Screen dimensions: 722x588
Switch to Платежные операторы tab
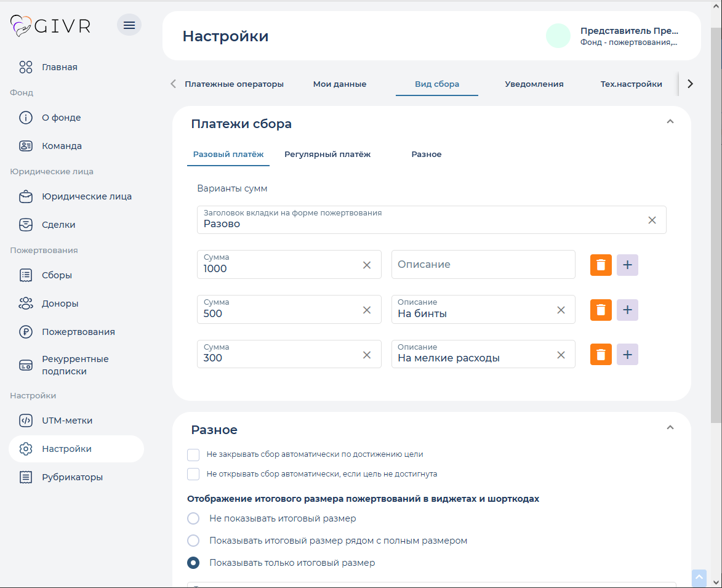pyautogui.click(x=234, y=84)
